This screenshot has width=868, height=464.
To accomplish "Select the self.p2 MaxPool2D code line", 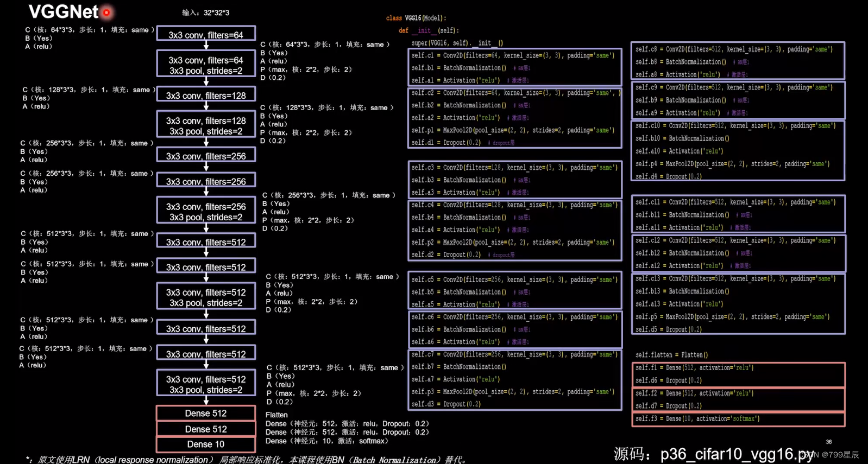I will point(513,243).
